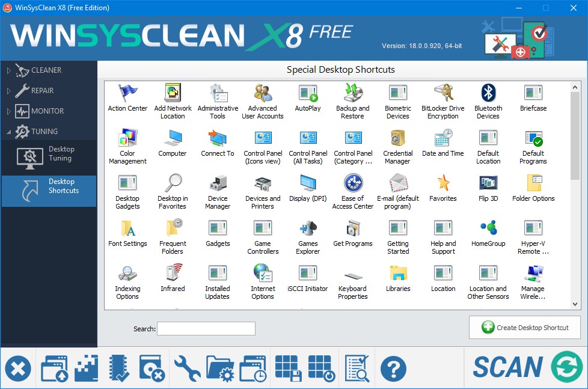Choose Control Panel (All Tasks) icon
Viewport: 588px width, 389px height.
click(x=308, y=138)
